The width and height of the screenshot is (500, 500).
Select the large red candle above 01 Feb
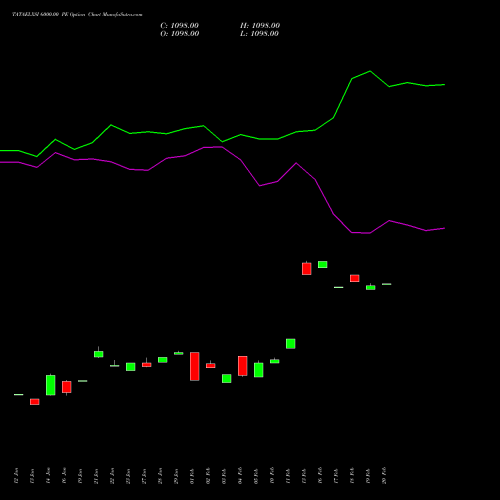click(x=195, y=366)
